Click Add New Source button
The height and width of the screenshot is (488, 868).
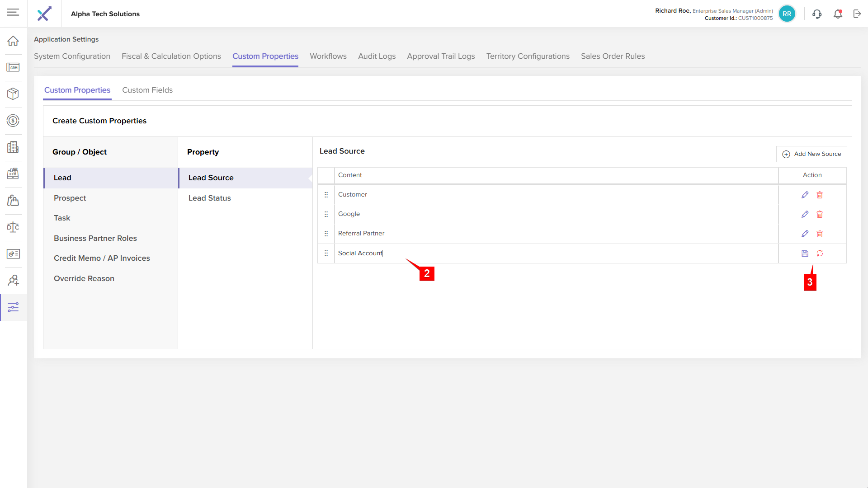[811, 154]
